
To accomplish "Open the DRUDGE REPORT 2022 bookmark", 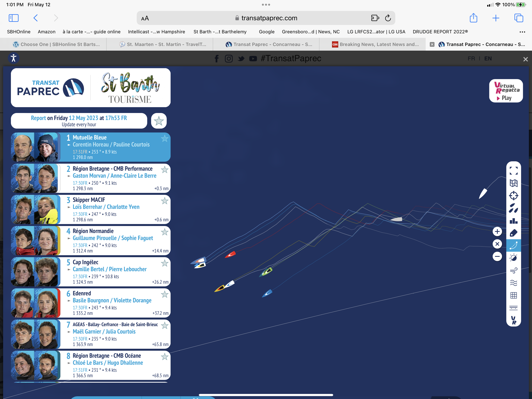I will [x=440, y=32].
